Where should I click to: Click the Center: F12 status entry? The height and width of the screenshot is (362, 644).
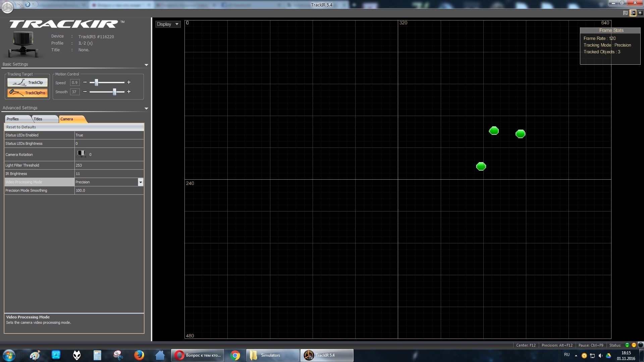click(526, 345)
